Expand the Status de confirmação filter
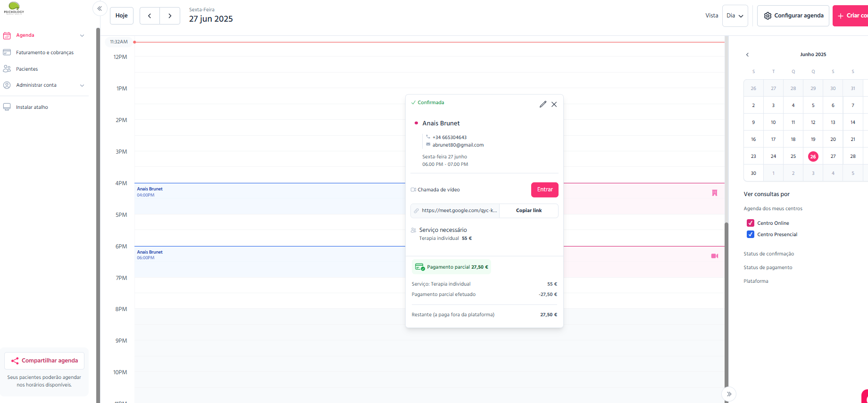This screenshot has height=403, width=868. click(769, 254)
